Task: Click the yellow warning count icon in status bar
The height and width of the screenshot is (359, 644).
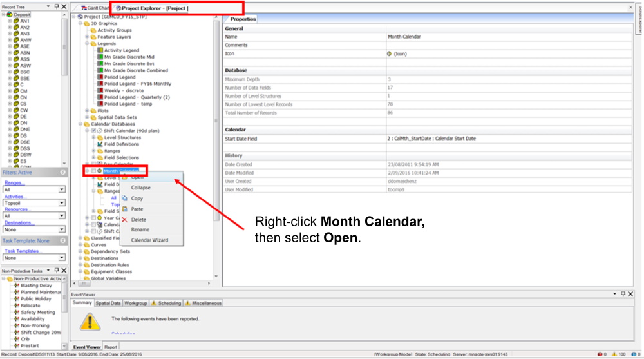Action: (x=614, y=354)
